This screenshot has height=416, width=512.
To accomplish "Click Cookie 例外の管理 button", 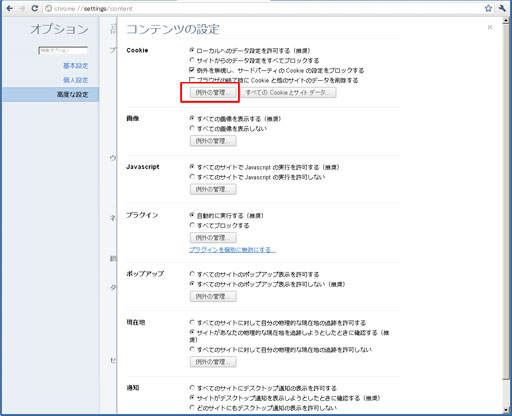I will coord(213,92).
